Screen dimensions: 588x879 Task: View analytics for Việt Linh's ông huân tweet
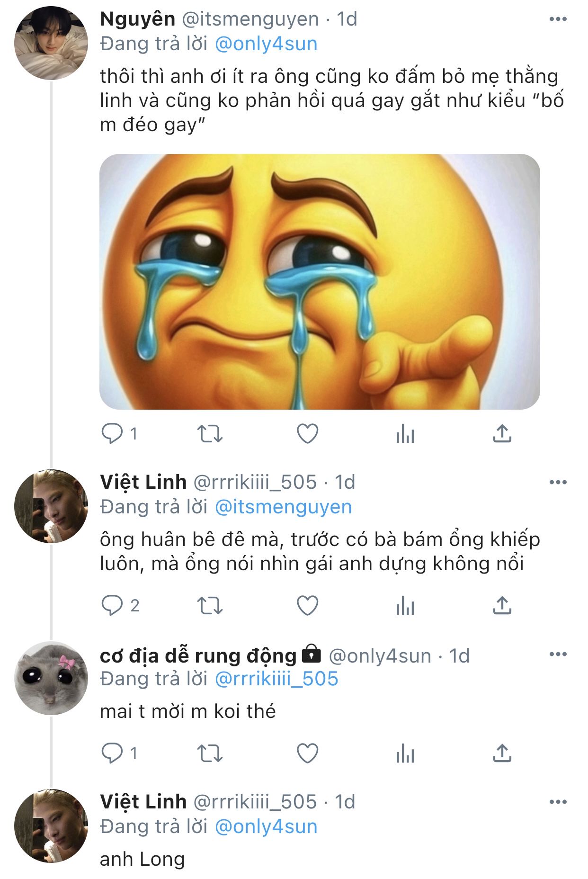pyautogui.click(x=405, y=605)
